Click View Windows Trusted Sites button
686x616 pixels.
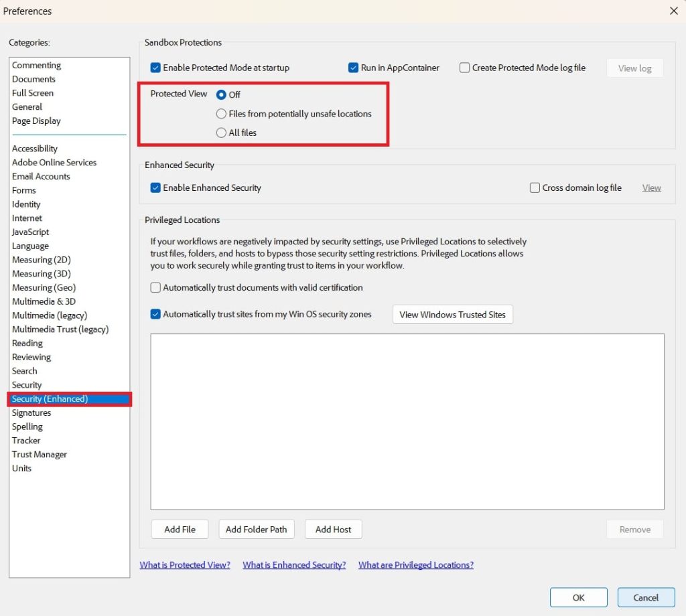click(452, 314)
